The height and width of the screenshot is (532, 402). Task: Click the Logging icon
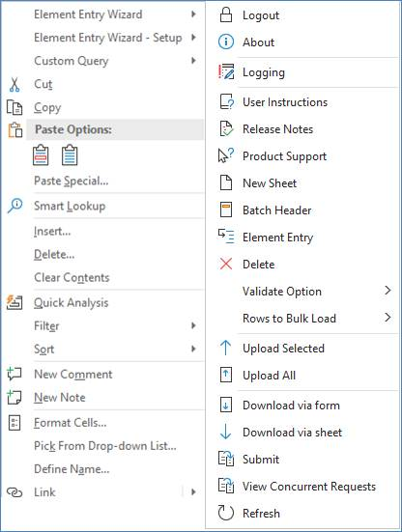(x=226, y=71)
